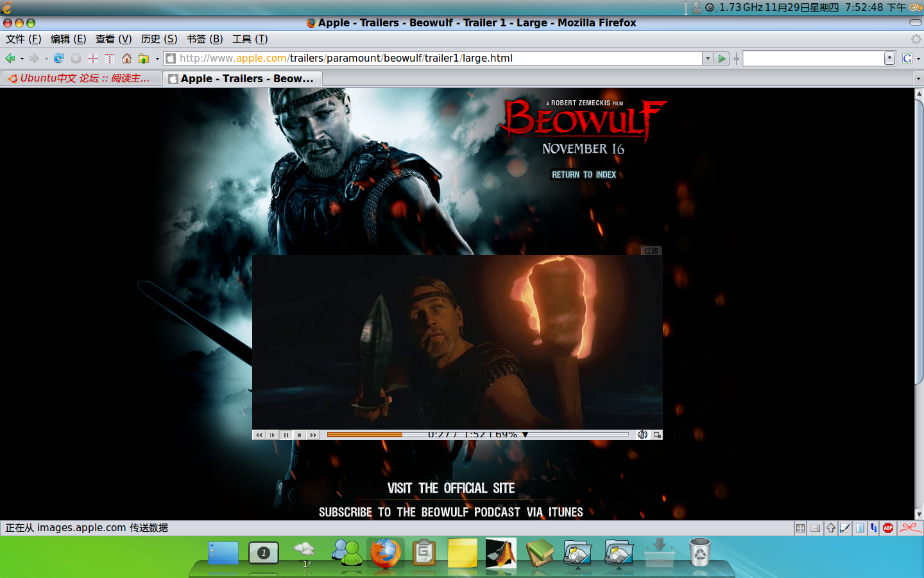Click SUBSCRIBE TO THE BEOWULF PODCAST VIA ITUNES
Image resolution: width=924 pixels, height=578 pixels.
click(451, 512)
